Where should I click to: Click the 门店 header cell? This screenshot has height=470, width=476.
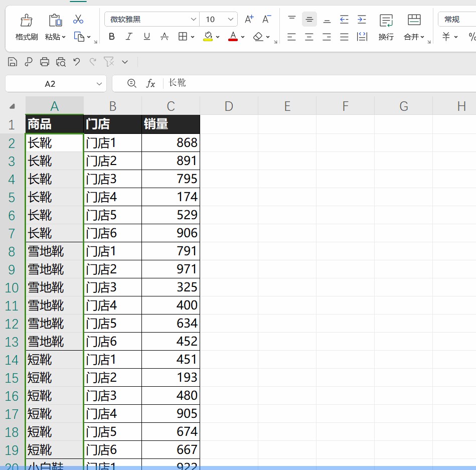(113, 124)
